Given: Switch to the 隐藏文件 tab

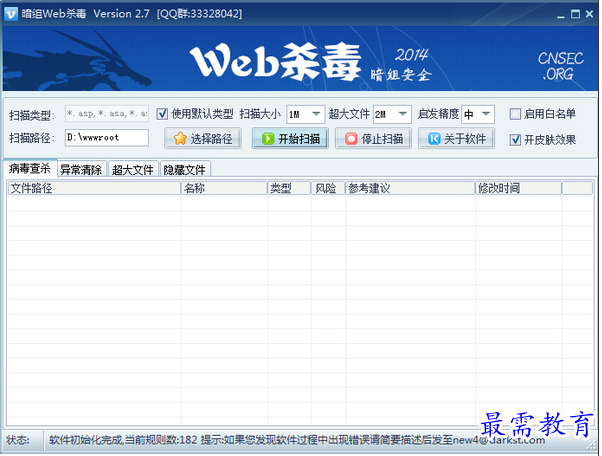Looking at the screenshot, I should point(185,170).
